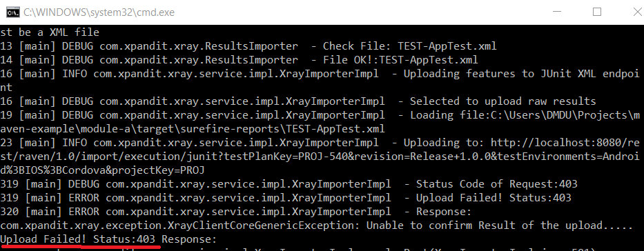Click 'Status:403' in the last underlined line
This screenshot has height=251, width=644.
(x=124, y=239)
